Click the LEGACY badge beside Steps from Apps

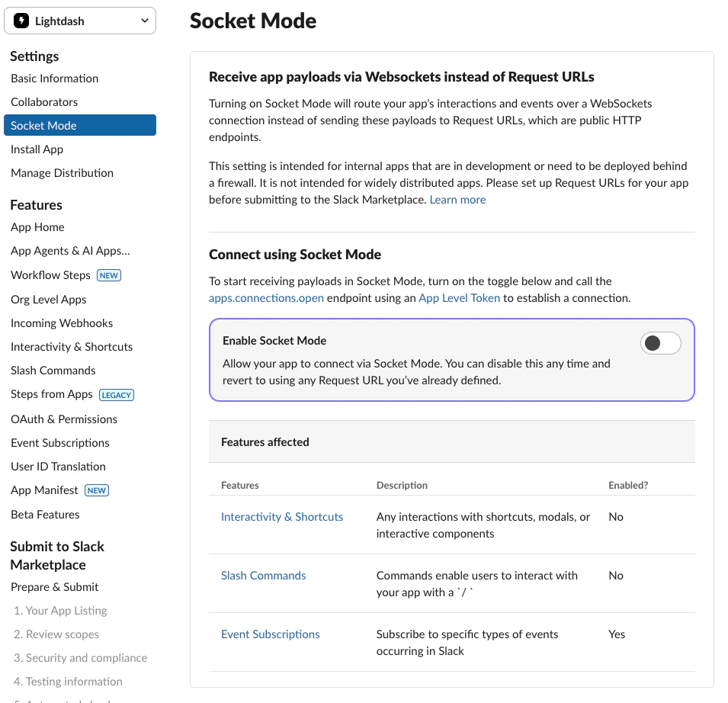[x=116, y=395]
